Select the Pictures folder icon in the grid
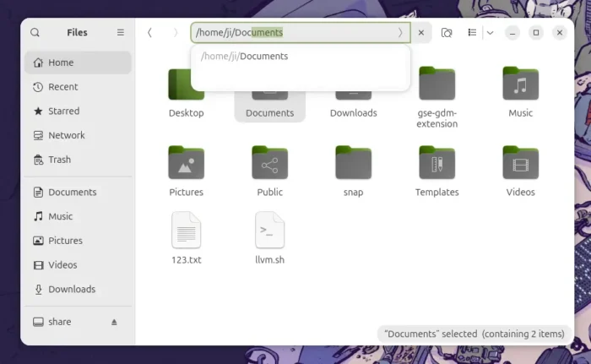Screen dimensions: 591x364 click(186, 164)
